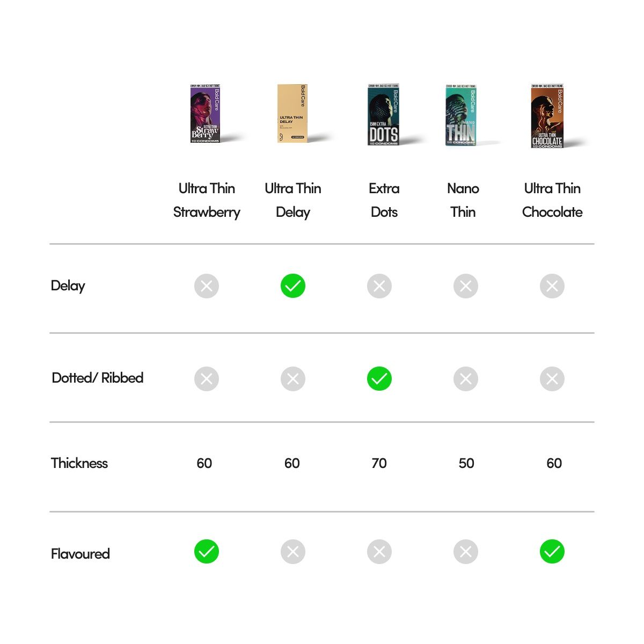Click grey cross for Ultra Thin Strawberry Delay
644x644 pixels.
pos(207,286)
